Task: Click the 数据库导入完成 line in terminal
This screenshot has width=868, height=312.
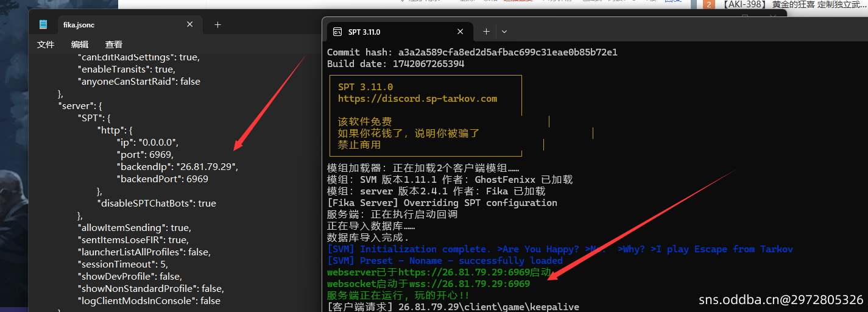Action: point(369,238)
